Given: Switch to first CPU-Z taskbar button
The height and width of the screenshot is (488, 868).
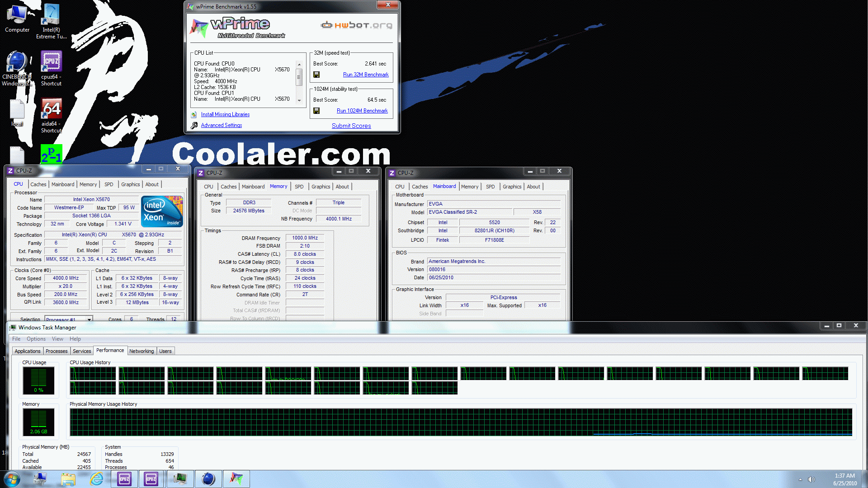Looking at the screenshot, I should pos(124,479).
